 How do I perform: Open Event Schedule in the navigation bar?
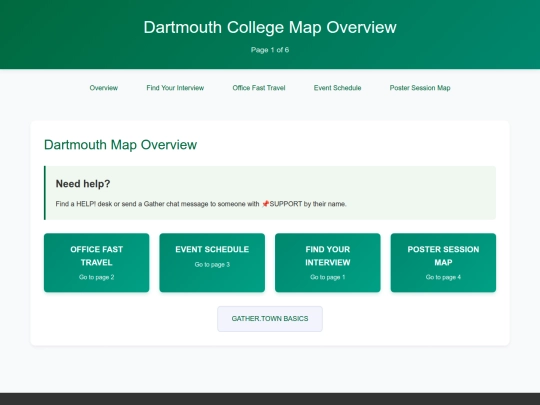click(337, 88)
